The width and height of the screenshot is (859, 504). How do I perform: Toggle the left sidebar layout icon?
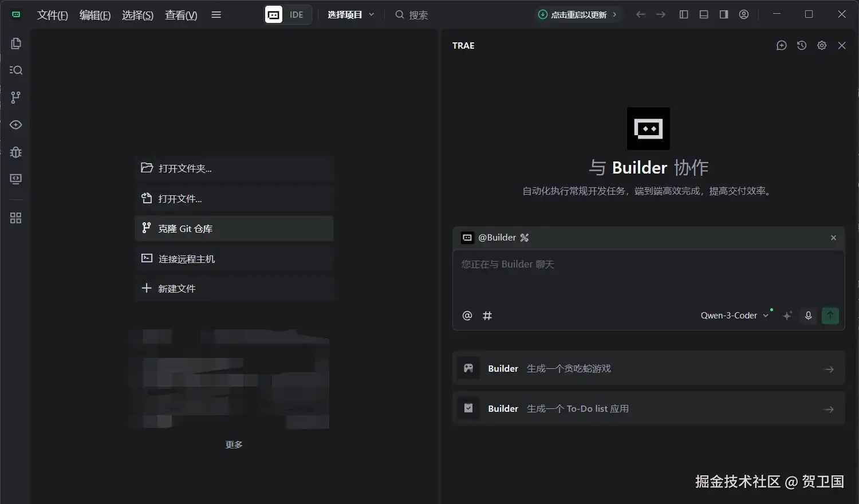[x=684, y=14]
